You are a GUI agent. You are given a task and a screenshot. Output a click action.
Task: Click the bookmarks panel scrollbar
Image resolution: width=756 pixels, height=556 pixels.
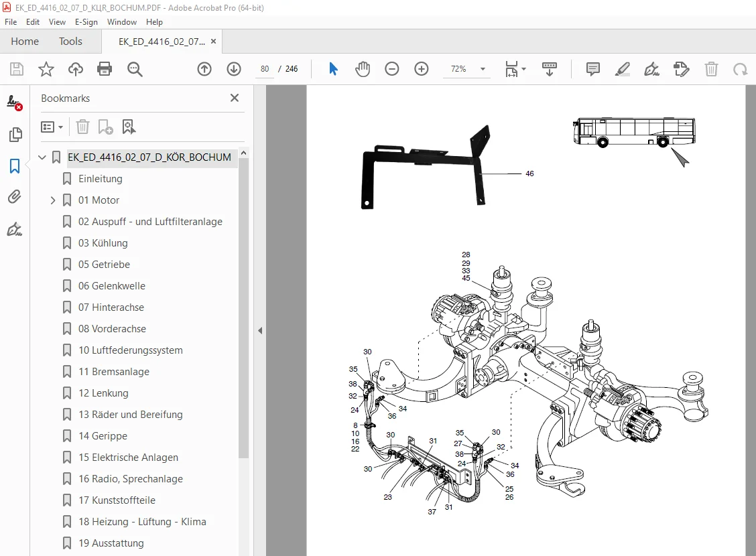pyautogui.click(x=243, y=308)
